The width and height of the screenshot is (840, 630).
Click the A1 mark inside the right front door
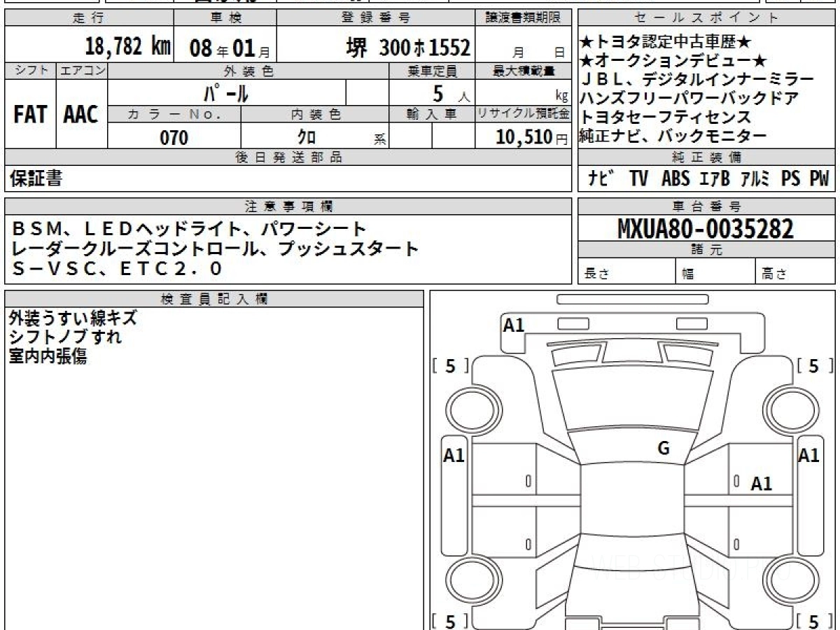point(762,484)
